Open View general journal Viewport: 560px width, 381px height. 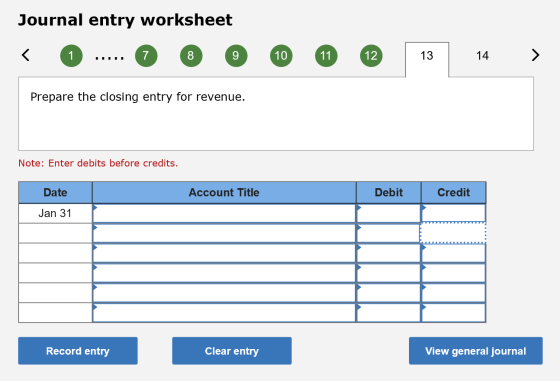pos(476,351)
